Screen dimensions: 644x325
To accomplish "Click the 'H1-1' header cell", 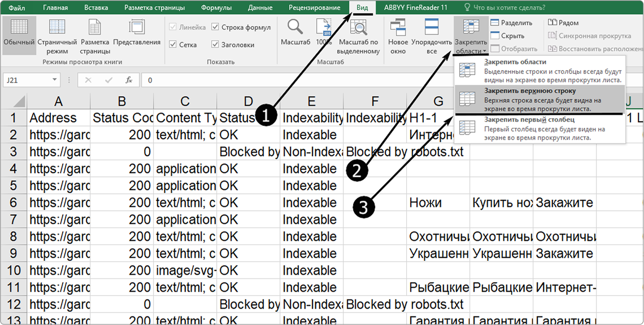I will [x=431, y=118].
